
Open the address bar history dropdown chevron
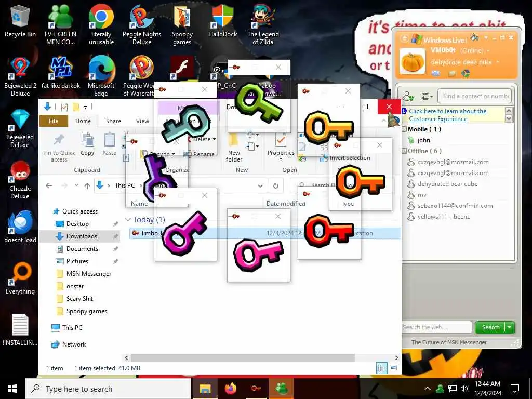point(260,185)
